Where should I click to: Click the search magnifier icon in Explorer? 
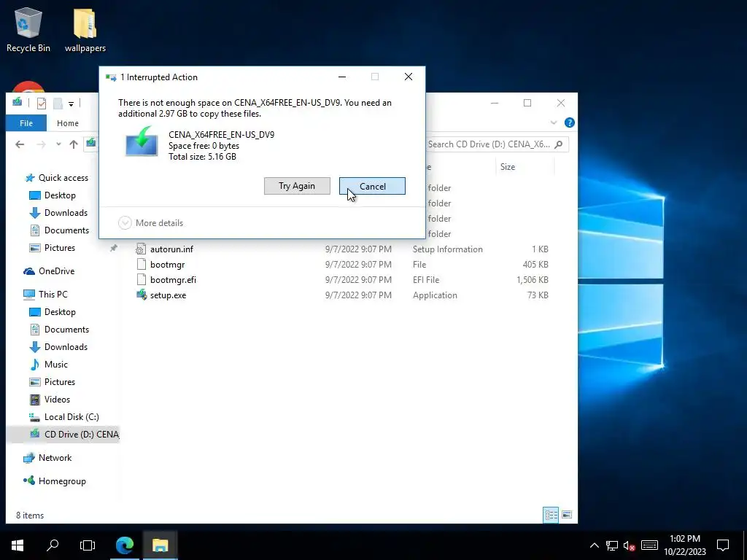(x=559, y=144)
